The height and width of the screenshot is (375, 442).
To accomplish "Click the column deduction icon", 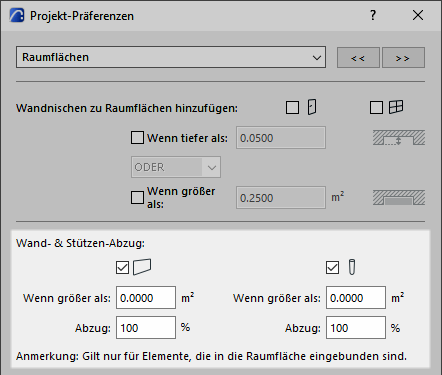I will tap(352, 267).
